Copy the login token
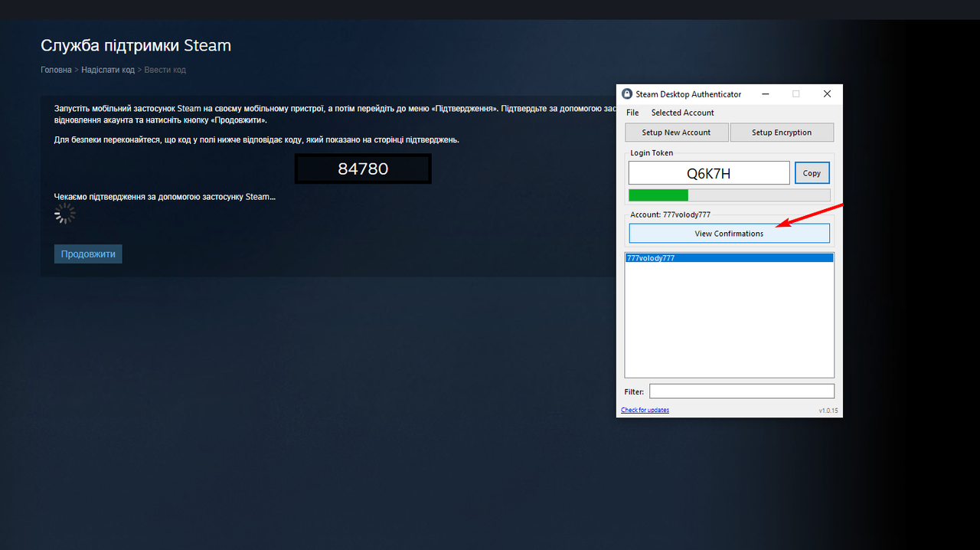 [812, 173]
